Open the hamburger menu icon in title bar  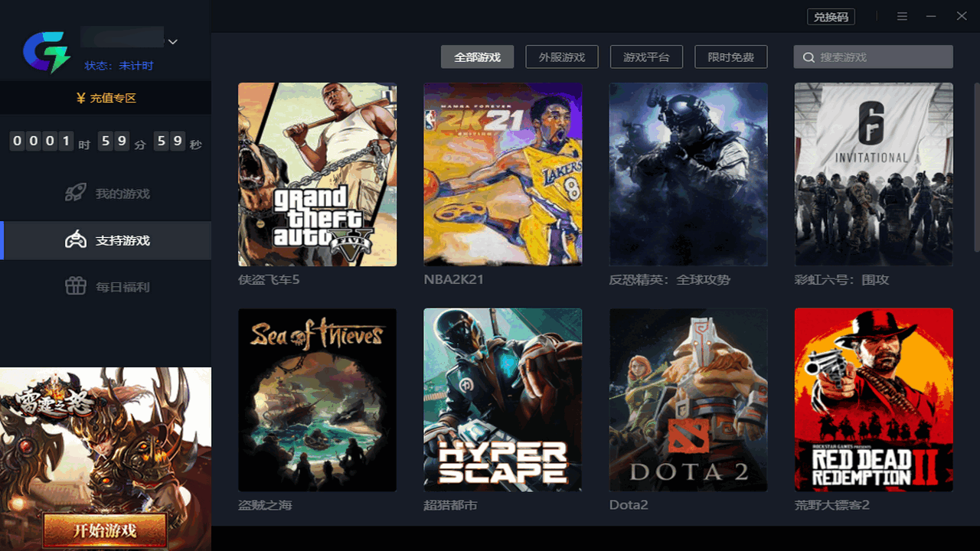pos(903,16)
